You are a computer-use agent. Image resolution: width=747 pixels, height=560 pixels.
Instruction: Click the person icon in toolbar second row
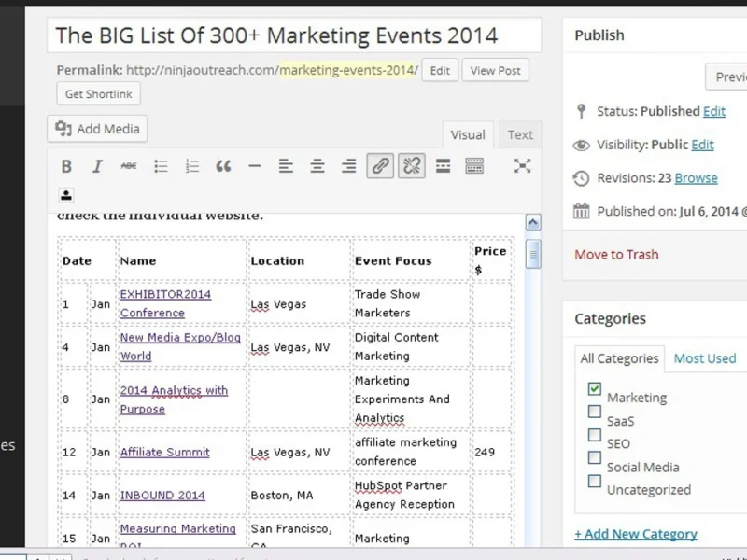coord(66,195)
